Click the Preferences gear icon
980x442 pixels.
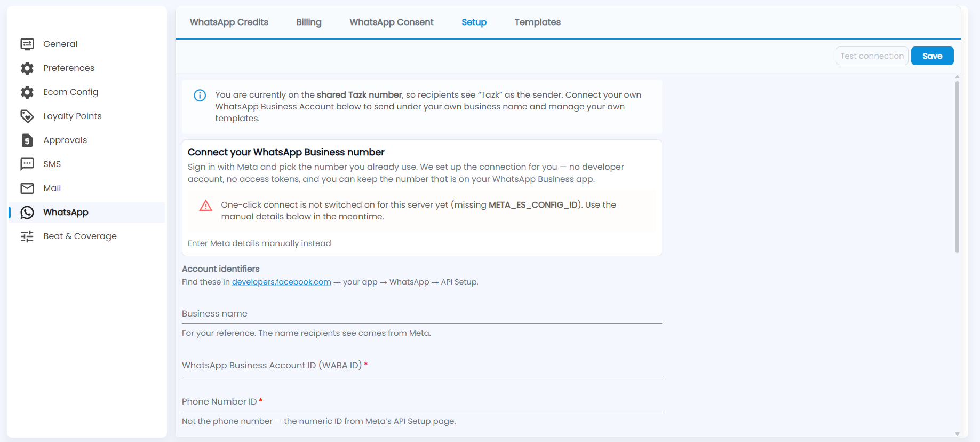27,68
